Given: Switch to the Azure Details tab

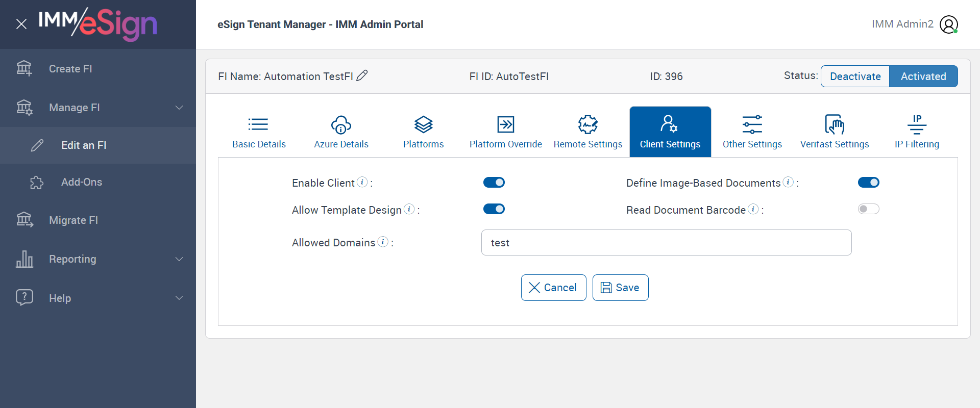Looking at the screenshot, I should pos(341,132).
